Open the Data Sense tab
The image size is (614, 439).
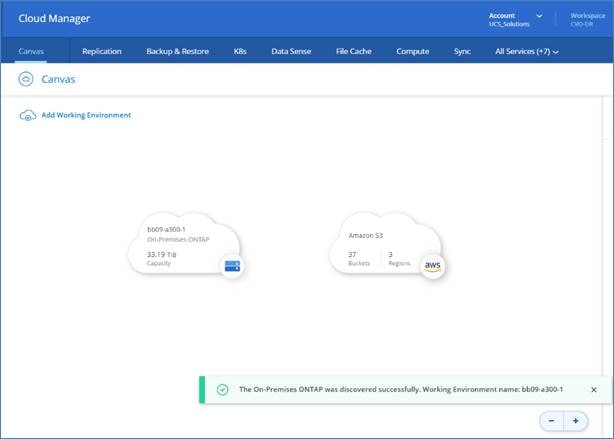pos(291,51)
